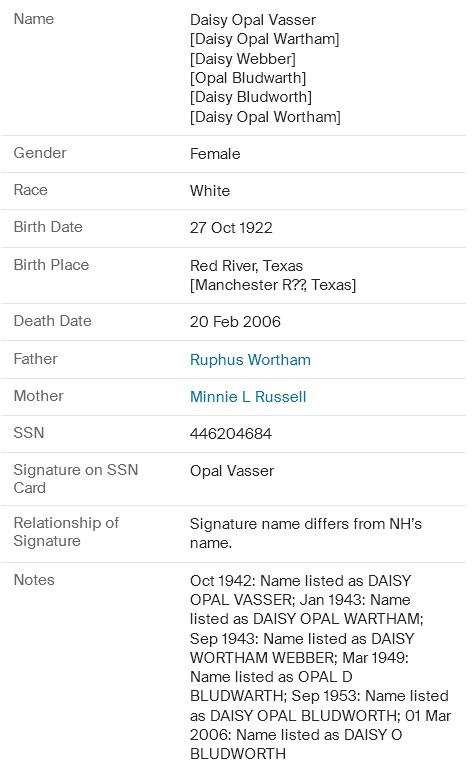
Task: Click the birth place Red River, Texas
Action: [246, 266]
